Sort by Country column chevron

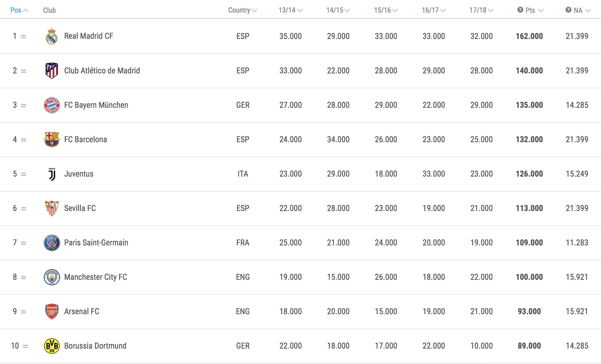(x=254, y=11)
